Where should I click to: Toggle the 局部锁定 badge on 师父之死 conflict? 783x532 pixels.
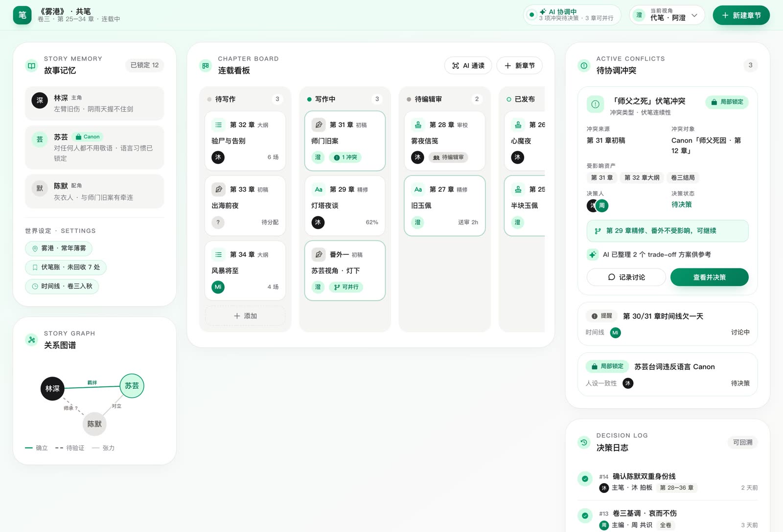(727, 102)
